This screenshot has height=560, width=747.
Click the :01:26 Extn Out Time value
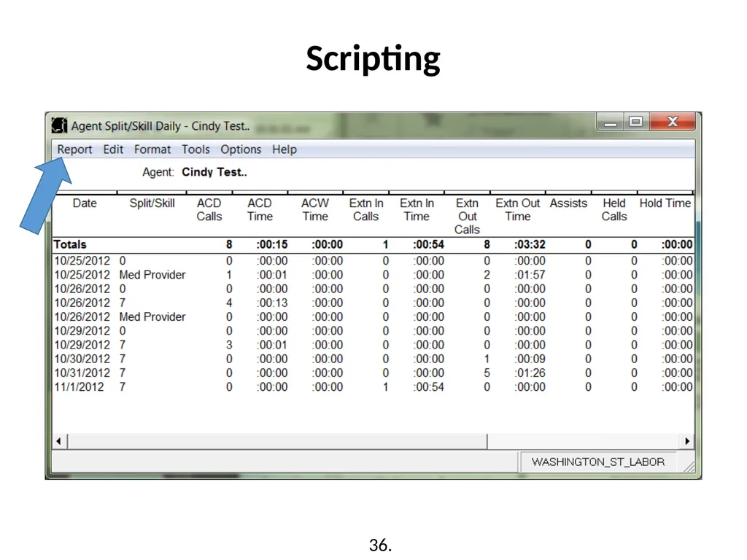click(530, 373)
